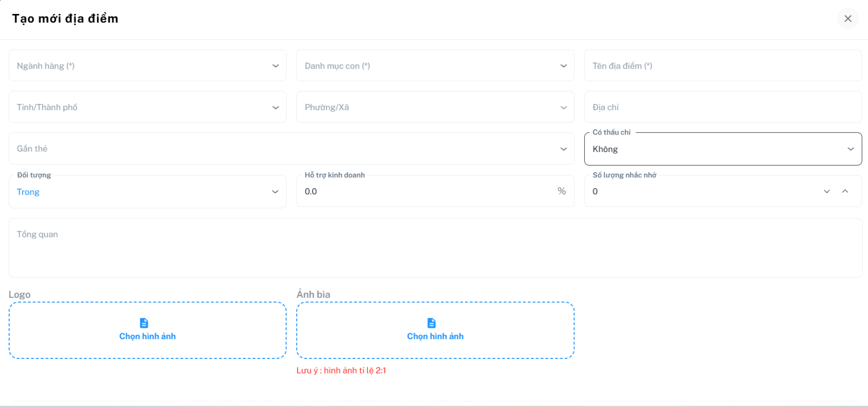This screenshot has width=868, height=407.
Task: Click the Hỗ trợ kinh doanh percentage field
Action: click(424, 191)
